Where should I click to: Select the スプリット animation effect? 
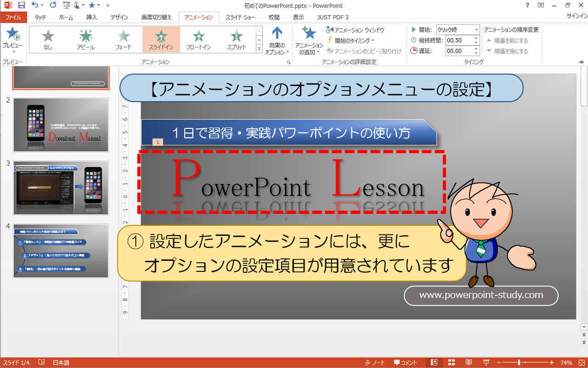coord(236,39)
